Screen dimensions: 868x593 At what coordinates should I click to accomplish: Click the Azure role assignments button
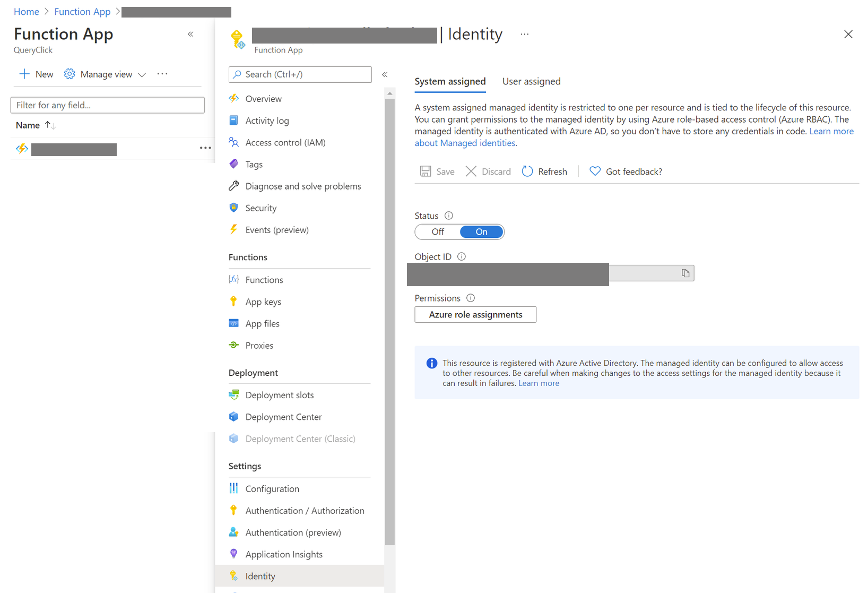point(475,314)
